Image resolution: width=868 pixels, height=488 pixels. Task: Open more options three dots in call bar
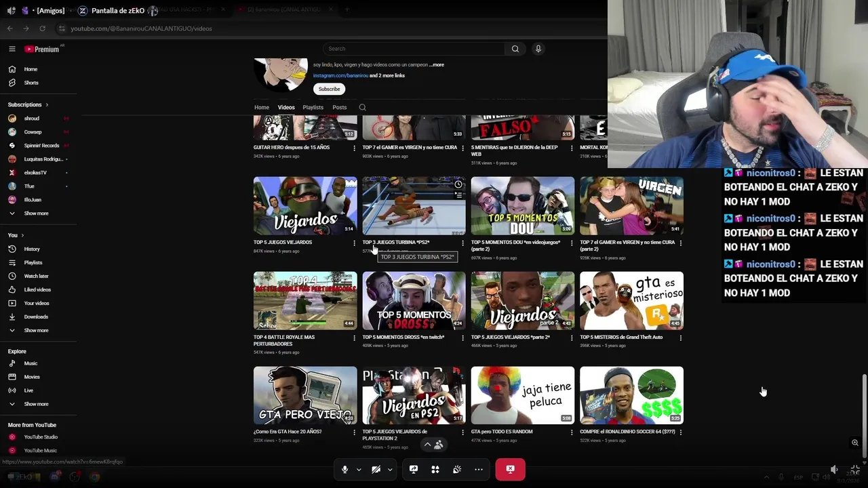(x=479, y=469)
